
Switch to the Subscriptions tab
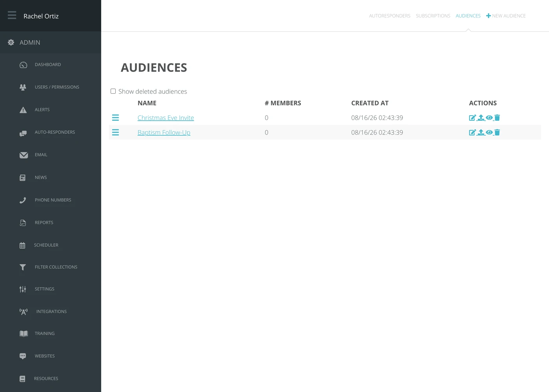(433, 16)
